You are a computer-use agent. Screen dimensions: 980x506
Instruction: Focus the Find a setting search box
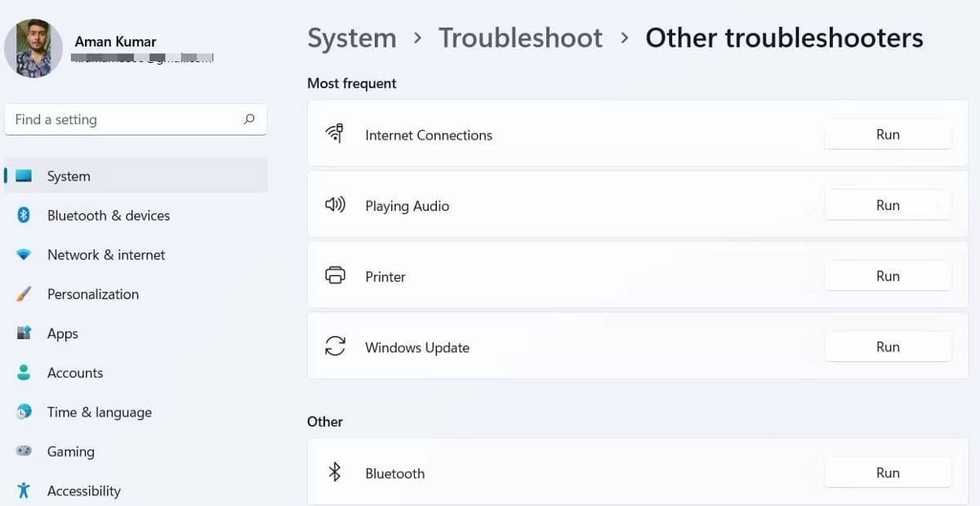point(122,119)
